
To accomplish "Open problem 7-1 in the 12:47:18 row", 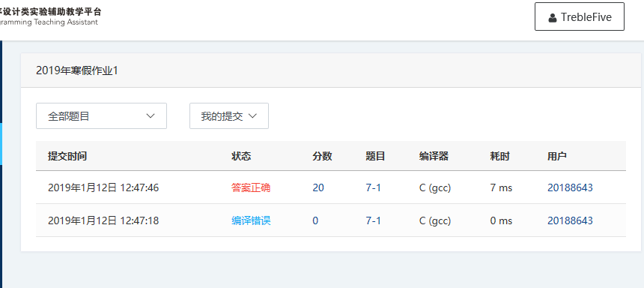I will [x=373, y=220].
